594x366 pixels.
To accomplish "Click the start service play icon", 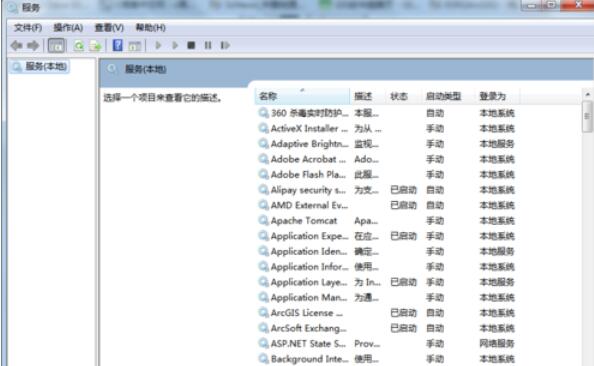I will [158, 45].
